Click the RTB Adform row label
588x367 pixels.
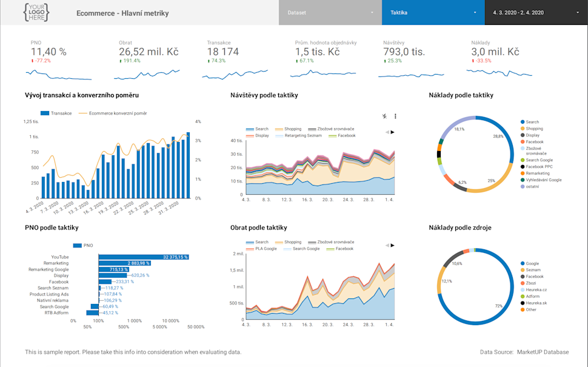[56, 312]
